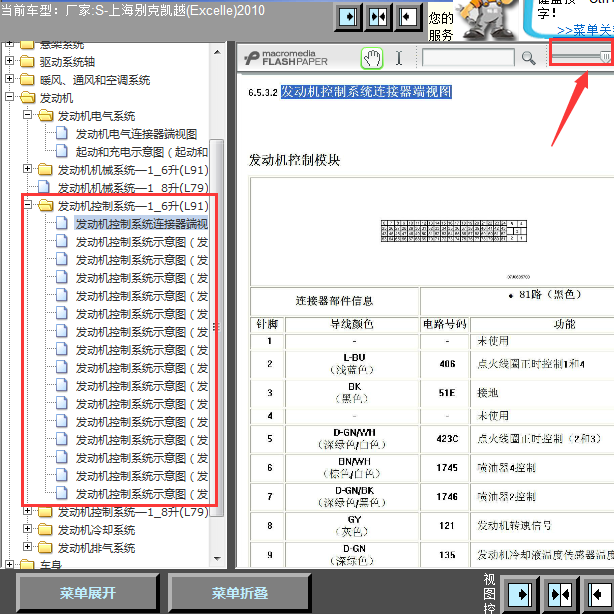614x614 pixels.
Task: Expand 发动机控制系统—1_8升(L79) node
Action: [x=27, y=511]
